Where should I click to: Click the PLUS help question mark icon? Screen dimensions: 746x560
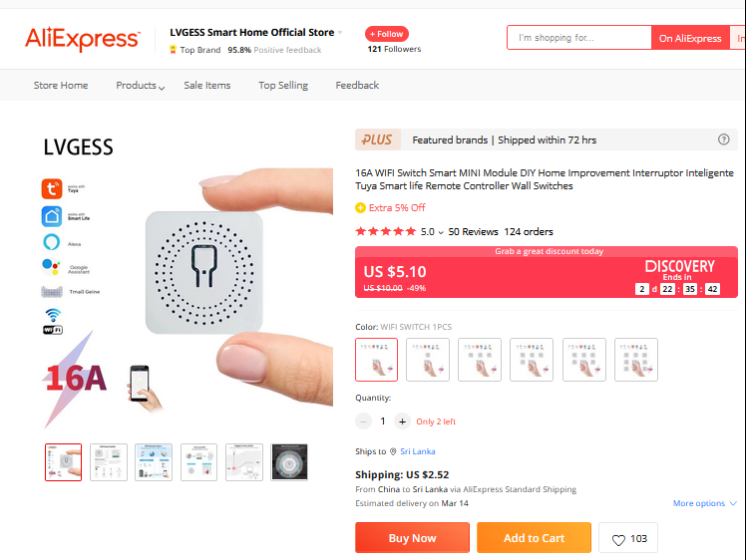pyautogui.click(x=723, y=140)
